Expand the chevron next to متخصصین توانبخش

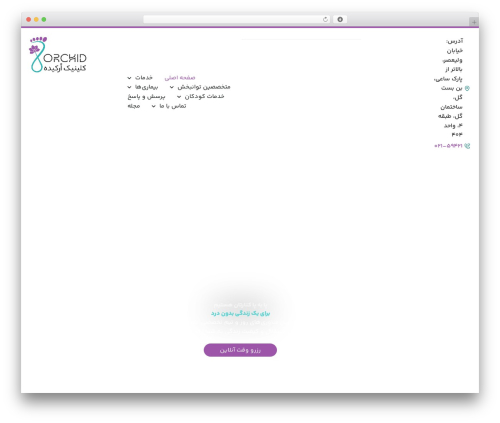click(x=172, y=87)
